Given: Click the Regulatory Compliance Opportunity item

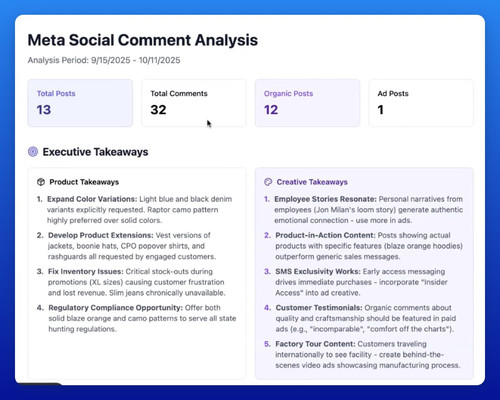Looking at the screenshot, I should pyautogui.click(x=137, y=318).
